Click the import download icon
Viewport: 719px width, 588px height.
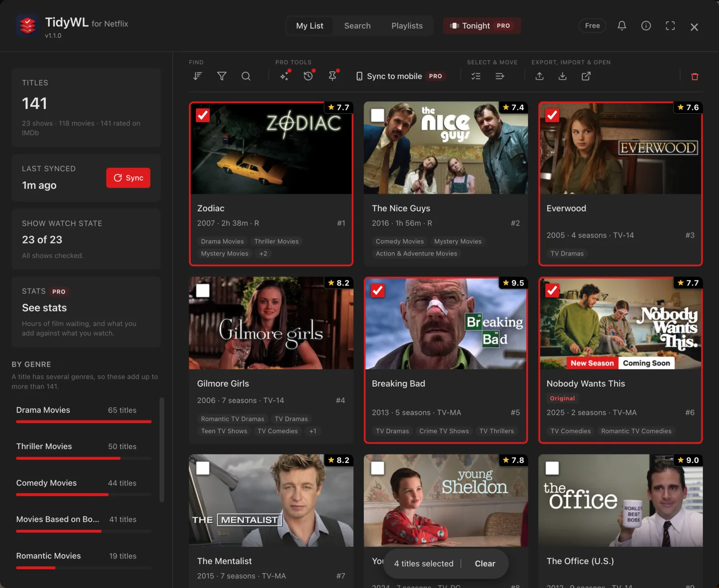(563, 76)
